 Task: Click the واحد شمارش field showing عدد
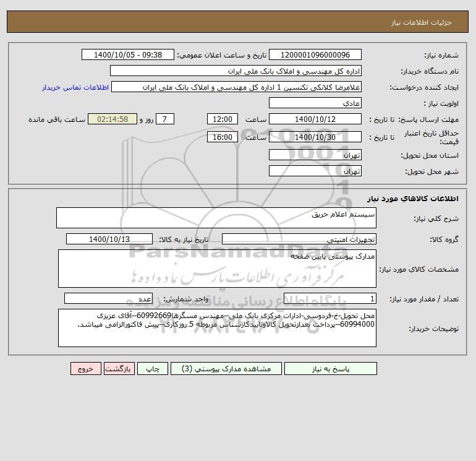click(x=108, y=298)
